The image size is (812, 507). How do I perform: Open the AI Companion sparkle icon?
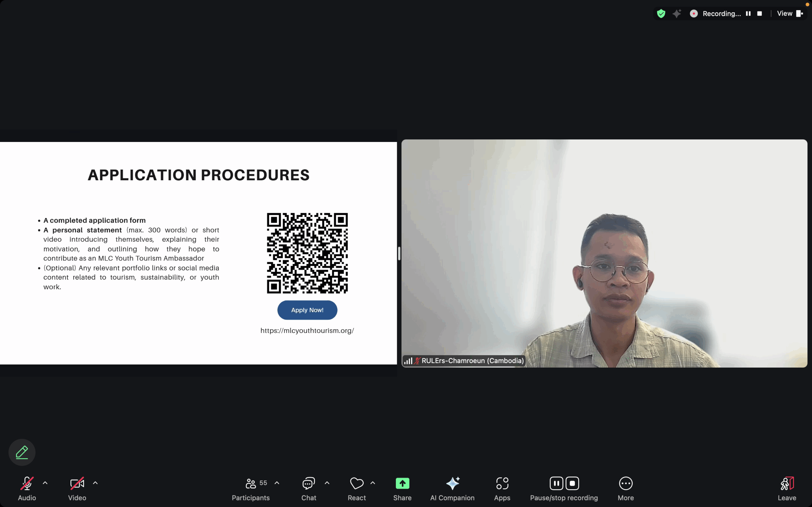click(x=452, y=483)
